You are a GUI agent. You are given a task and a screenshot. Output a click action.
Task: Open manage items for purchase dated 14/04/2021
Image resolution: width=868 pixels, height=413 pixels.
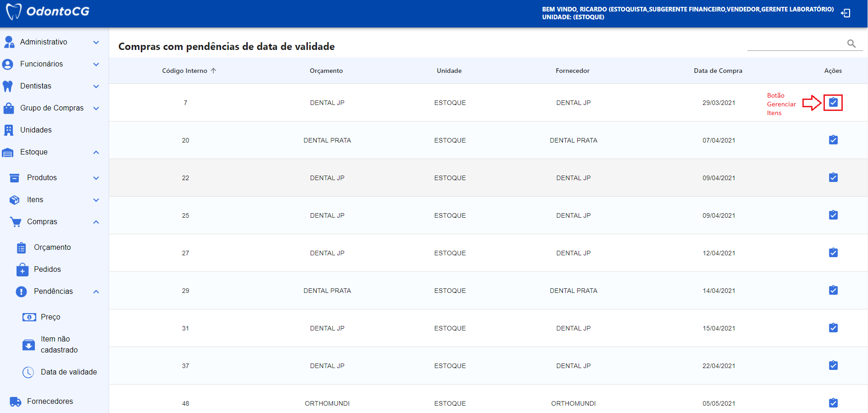(x=833, y=291)
